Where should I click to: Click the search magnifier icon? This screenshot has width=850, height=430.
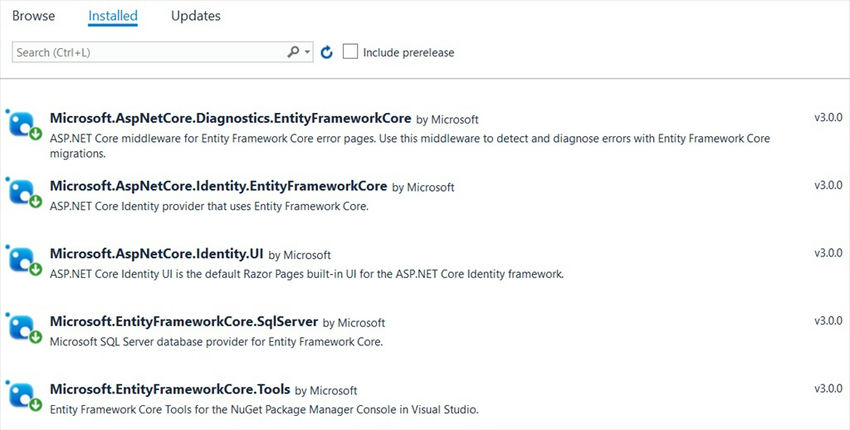click(293, 52)
